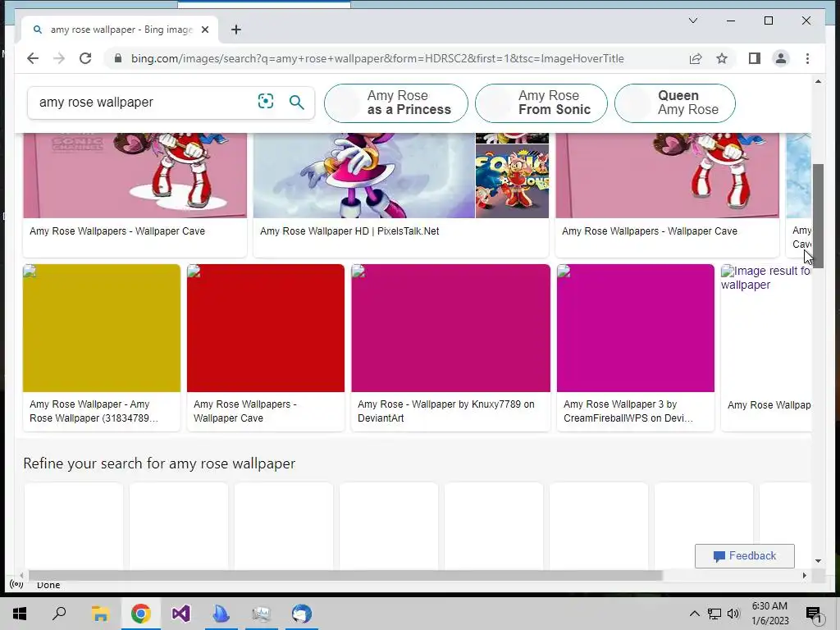Open the clock showing 6:30 AM
The width and height of the screenshot is (840, 630).
click(769, 613)
